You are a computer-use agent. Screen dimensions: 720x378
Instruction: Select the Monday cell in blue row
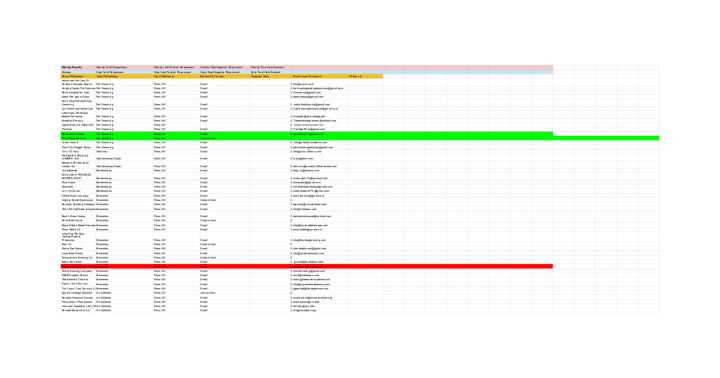78,72
